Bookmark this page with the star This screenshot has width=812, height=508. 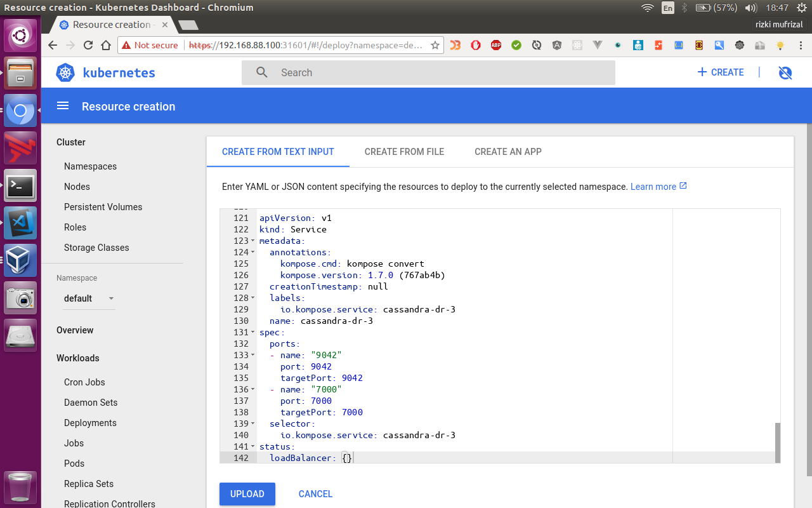point(435,45)
